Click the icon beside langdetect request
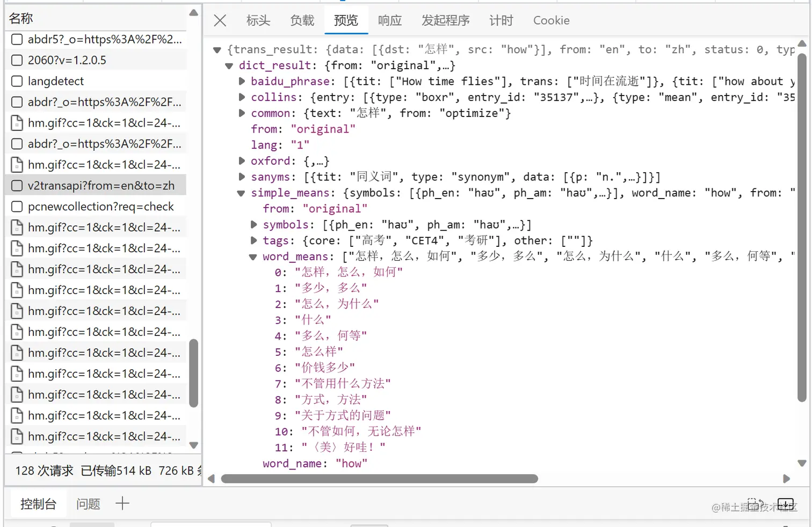 click(x=17, y=81)
